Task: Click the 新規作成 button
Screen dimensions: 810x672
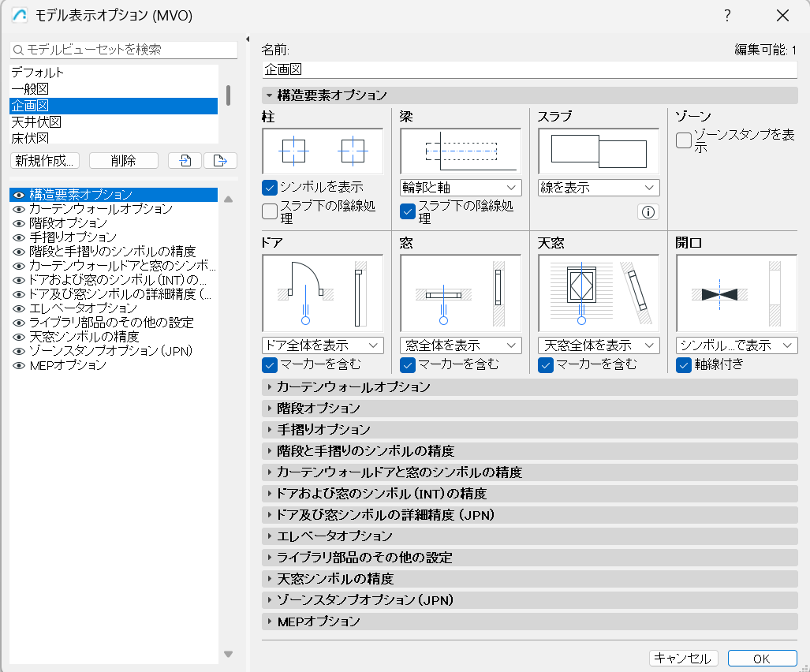Action: click(x=44, y=160)
